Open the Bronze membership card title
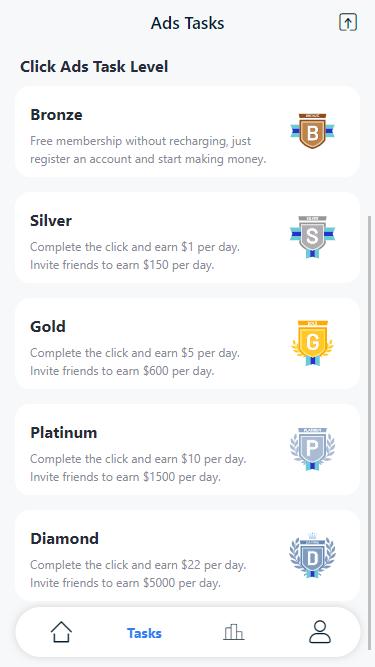This screenshot has height=667, width=375. [x=56, y=115]
